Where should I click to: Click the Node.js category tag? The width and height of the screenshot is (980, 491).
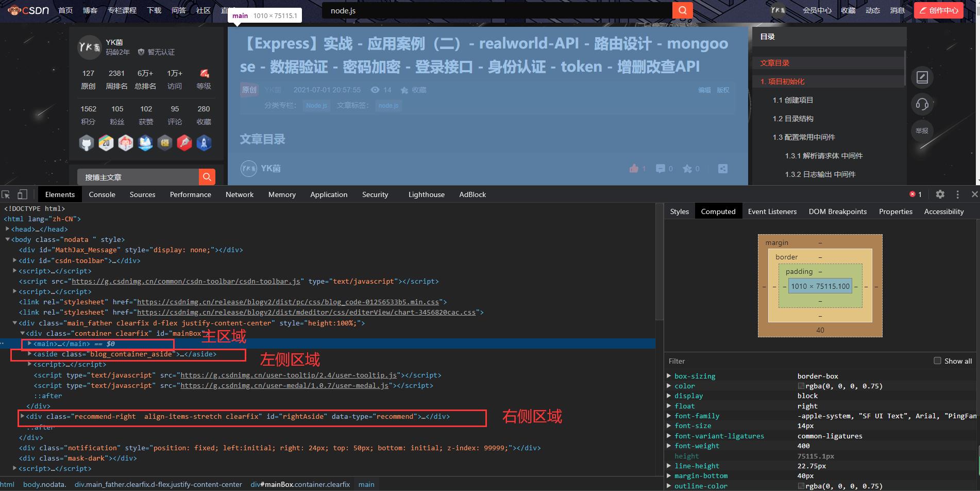[316, 105]
